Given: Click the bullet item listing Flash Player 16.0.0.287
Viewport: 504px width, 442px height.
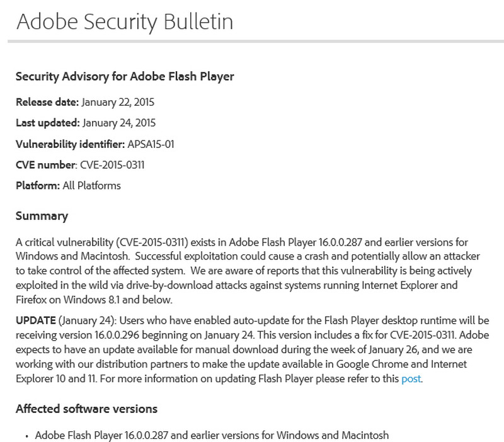Looking at the screenshot, I should (x=212, y=434).
